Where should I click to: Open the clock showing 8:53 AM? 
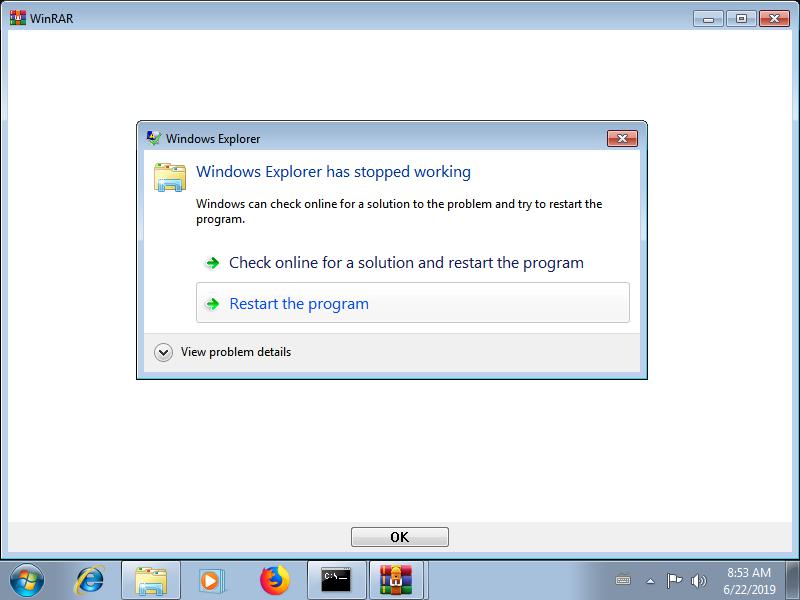pyautogui.click(x=749, y=581)
